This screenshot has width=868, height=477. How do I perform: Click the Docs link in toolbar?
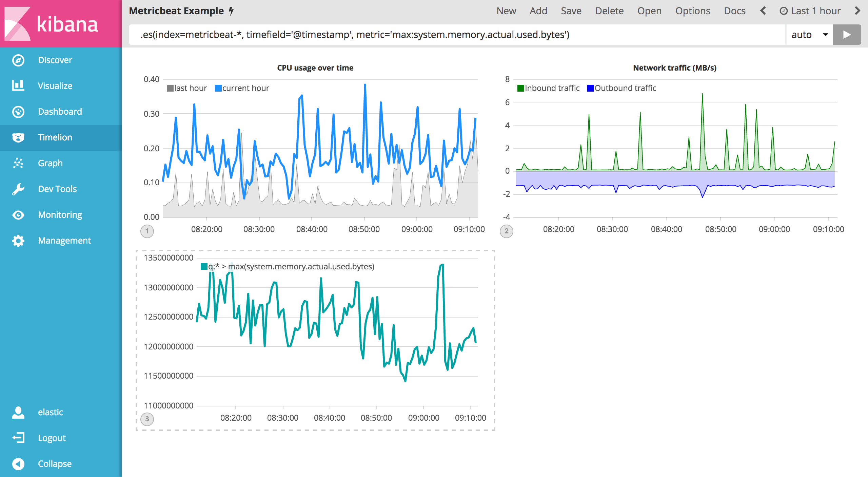(734, 11)
